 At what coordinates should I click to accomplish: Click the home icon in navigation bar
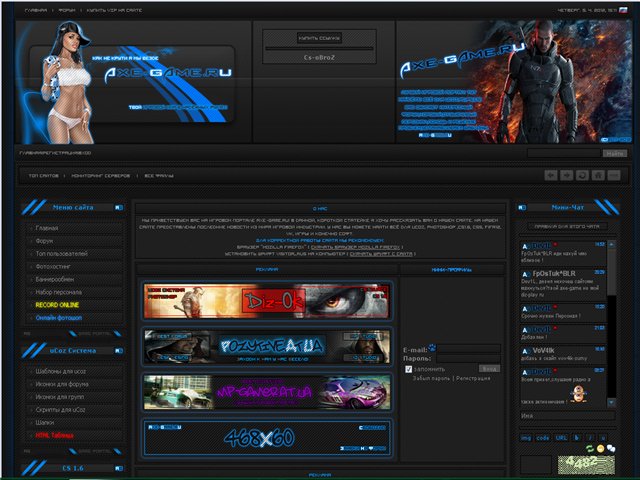pos(598,176)
